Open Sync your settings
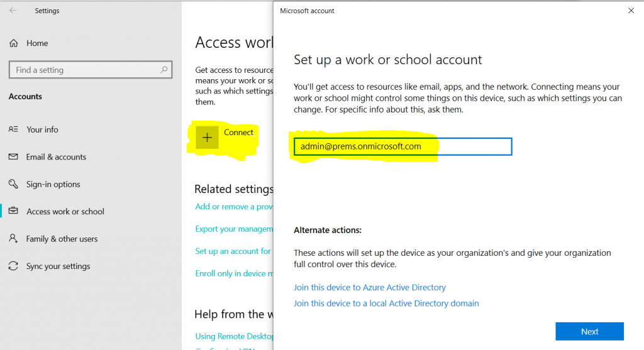Screen dimensions: 644x350 [58, 266]
